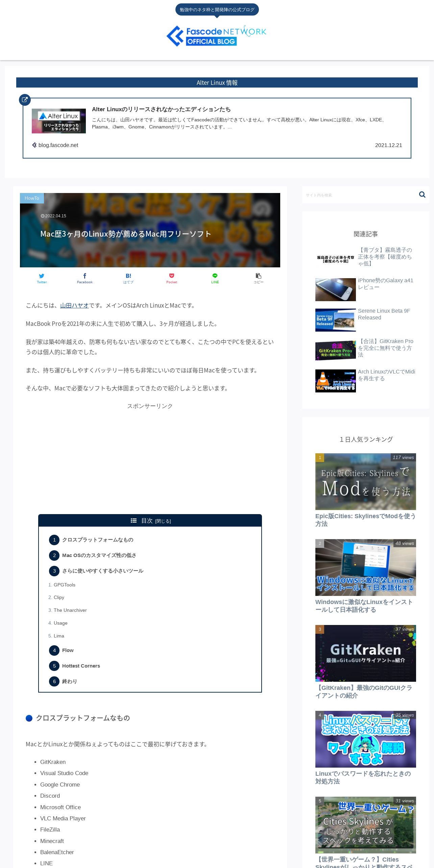Click the external link icon on the Alter Linux card
The image size is (434, 868).
tap(25, 100)
